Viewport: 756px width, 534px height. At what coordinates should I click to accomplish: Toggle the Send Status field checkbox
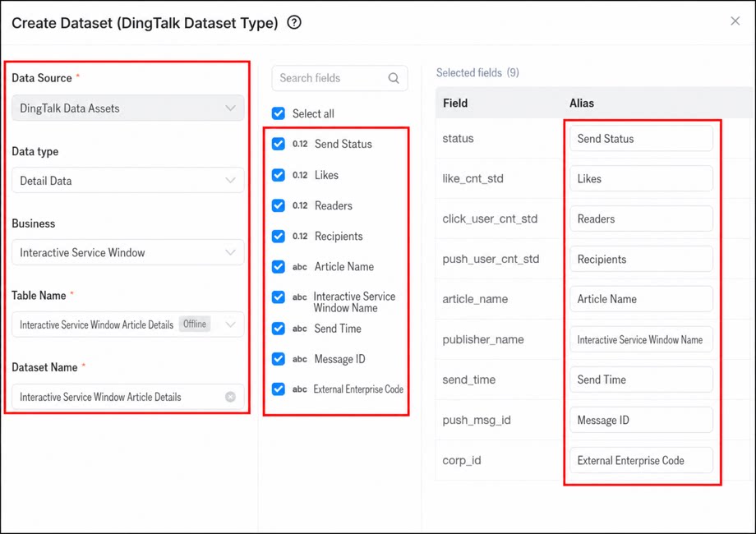[x=279, y=144]
